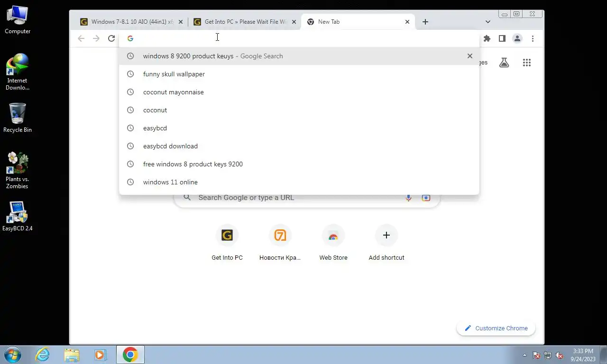The image size is (607, 364).
Task: Close the New Tab tab
Action: [407, 22]
